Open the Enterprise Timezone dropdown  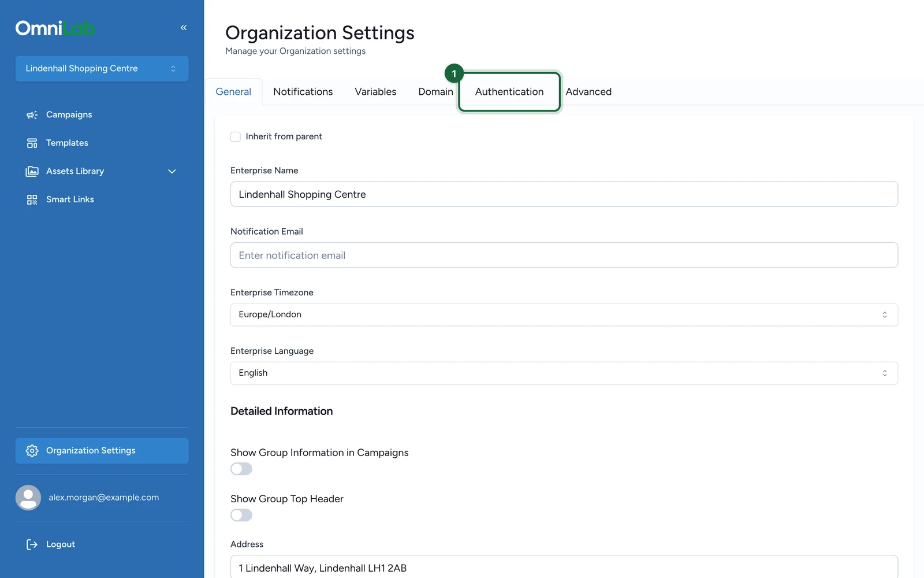564,315
